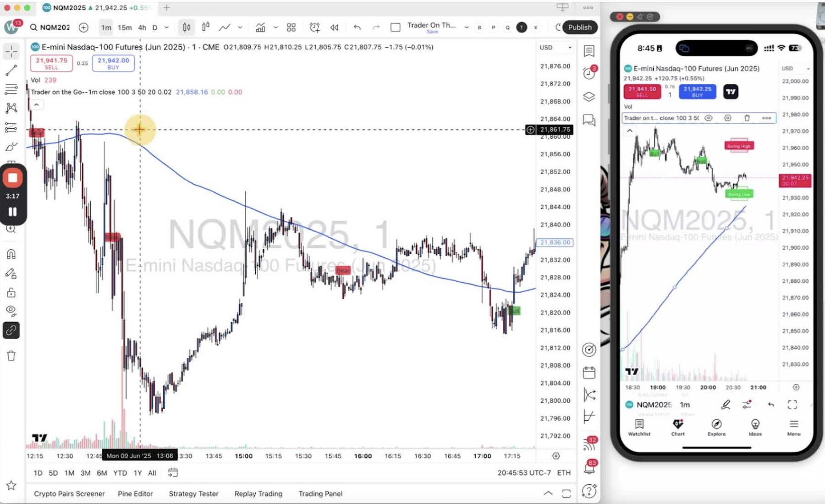Open Watchlist tab on phone
The height and width of the screenshot is (504, 825).
click(x=639, y=427)
